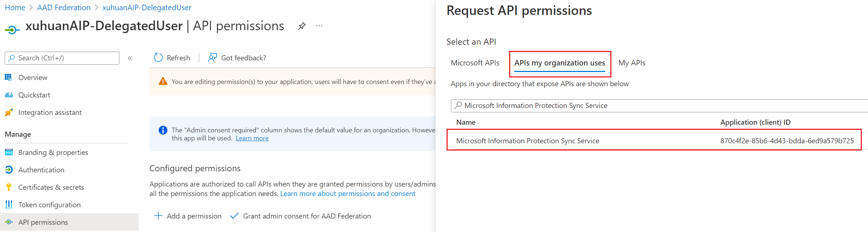Click the magnifier icon in the sidebar search

[12, 58]
